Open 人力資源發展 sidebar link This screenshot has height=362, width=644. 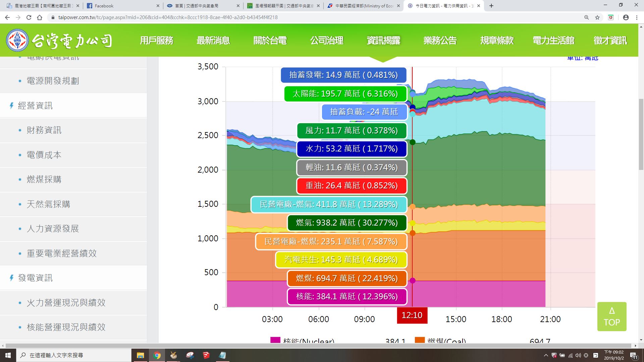73,229
